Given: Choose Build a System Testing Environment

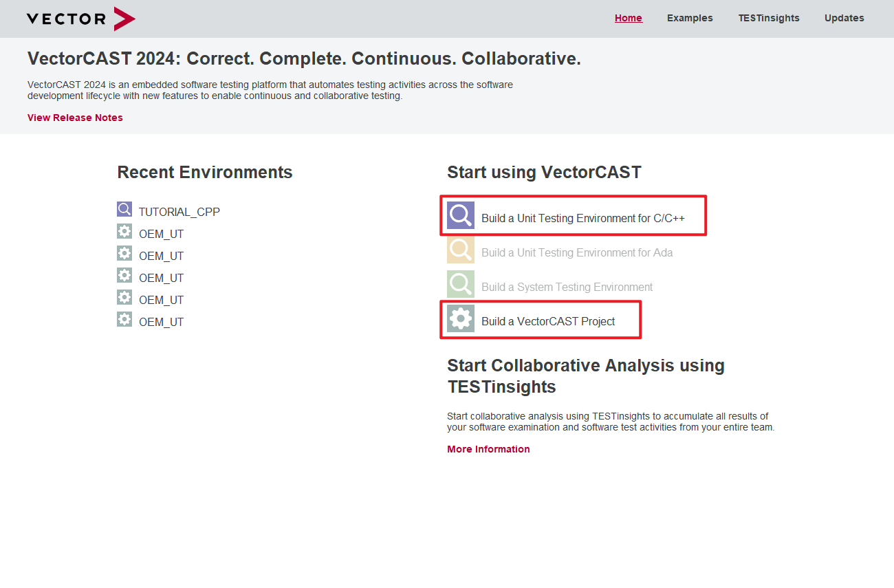Looking at the screenshot, I should click(567, 287).
